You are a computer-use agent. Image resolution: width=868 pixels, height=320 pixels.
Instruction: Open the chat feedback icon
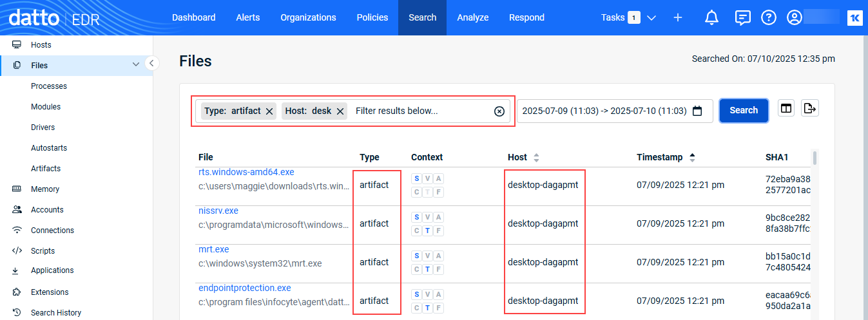742,18
